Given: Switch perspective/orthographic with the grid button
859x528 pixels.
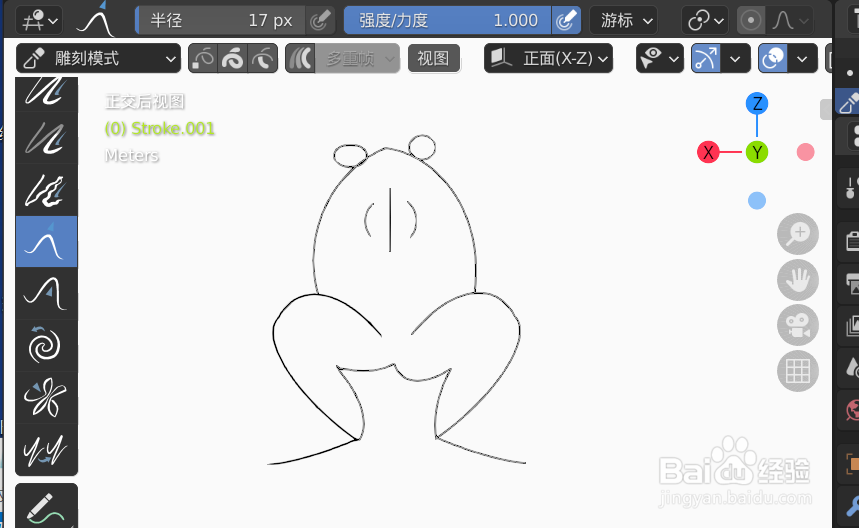Looking at the screenshot, I should click(x=798, y=371).
